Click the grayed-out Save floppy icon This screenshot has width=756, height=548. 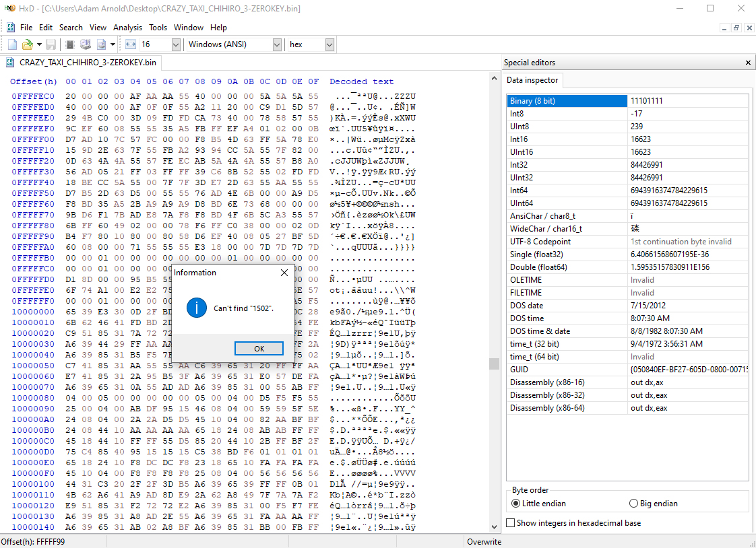tap(51, 45)
